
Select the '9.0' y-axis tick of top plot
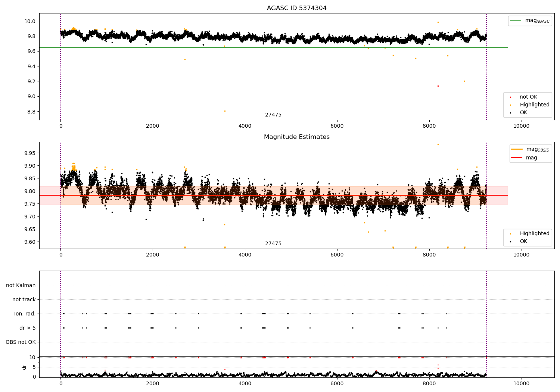31,96
